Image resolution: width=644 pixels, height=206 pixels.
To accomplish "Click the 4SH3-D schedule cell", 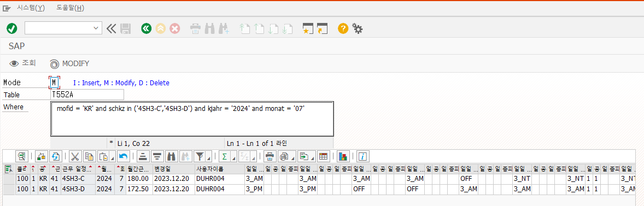I will [x=78, y=189].
